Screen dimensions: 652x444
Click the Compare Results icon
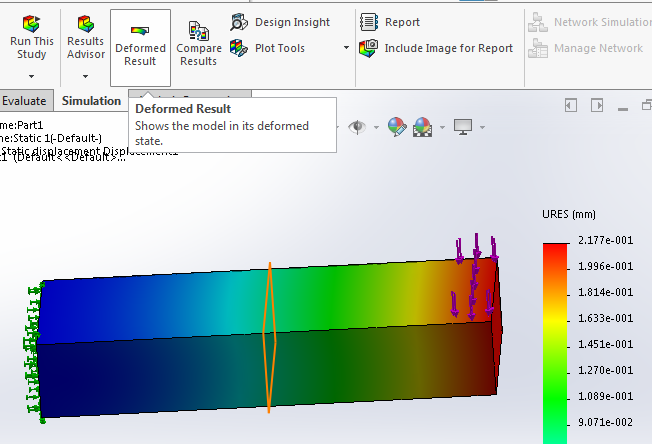[198, 31]
